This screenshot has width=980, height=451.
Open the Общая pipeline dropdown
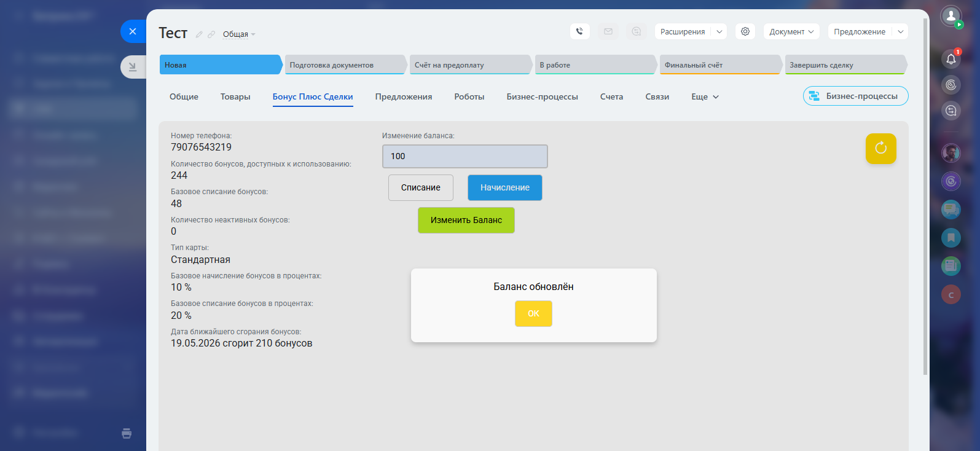point(239,34)
